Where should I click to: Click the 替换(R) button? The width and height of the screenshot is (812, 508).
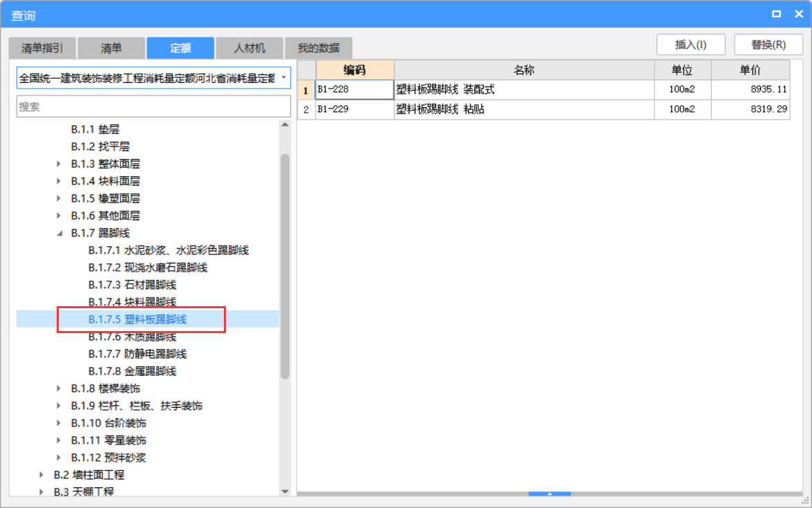(768, 44)
